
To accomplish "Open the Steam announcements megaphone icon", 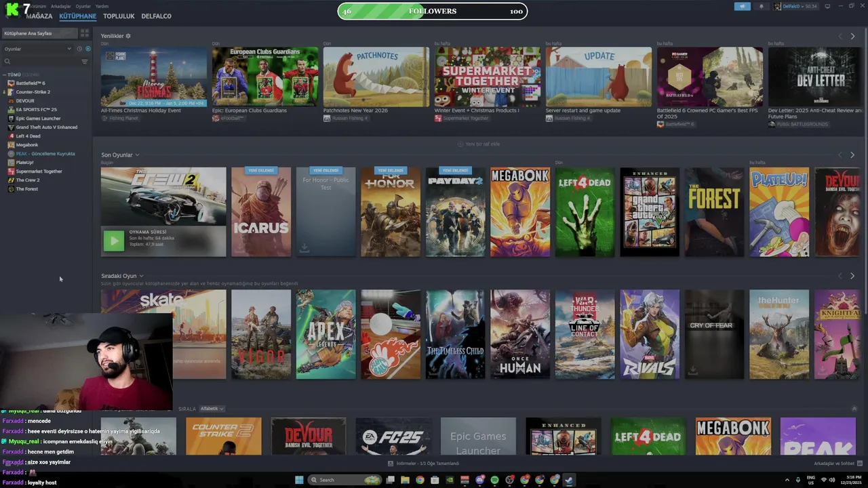I will pyautogui.click(x=742, y=6).
